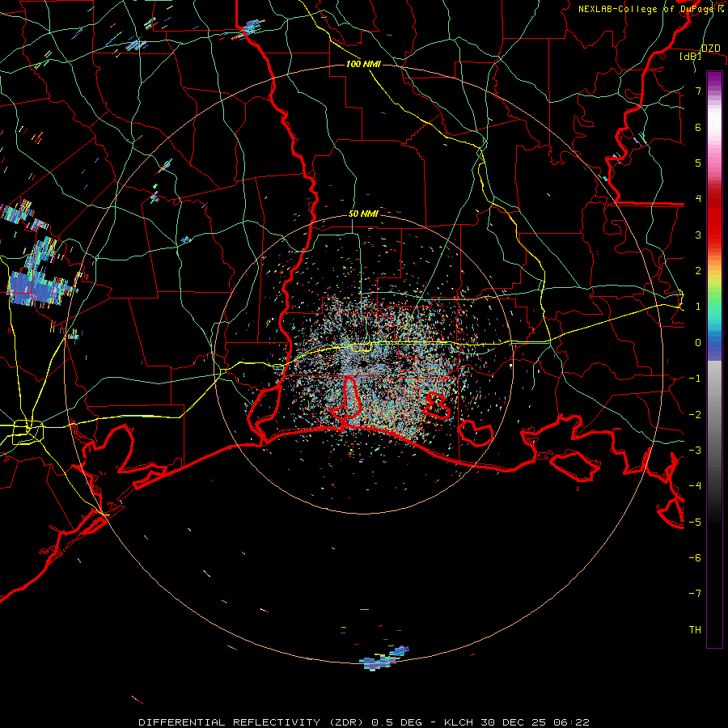Click the green-cyan band of the color scale
Image resolution: width=728 pixels, height=728 pixels.
point(714,313)
